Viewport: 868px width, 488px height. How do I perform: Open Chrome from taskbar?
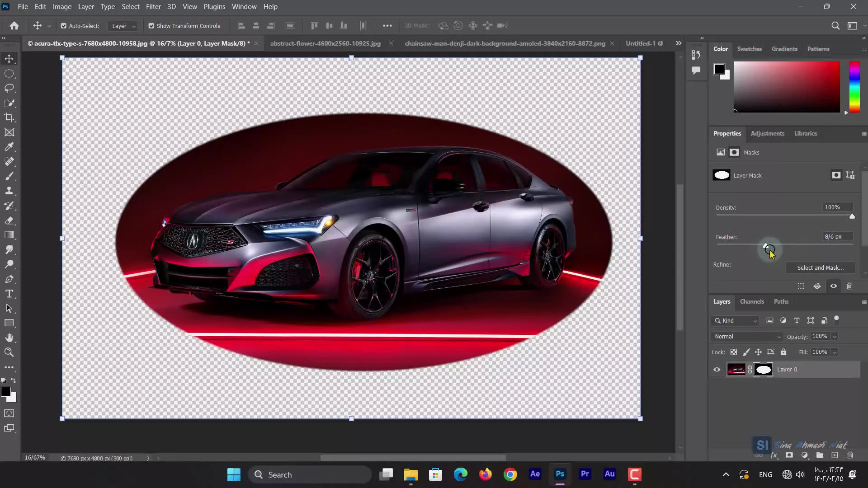pyautogui.click(x=510, y=474)
